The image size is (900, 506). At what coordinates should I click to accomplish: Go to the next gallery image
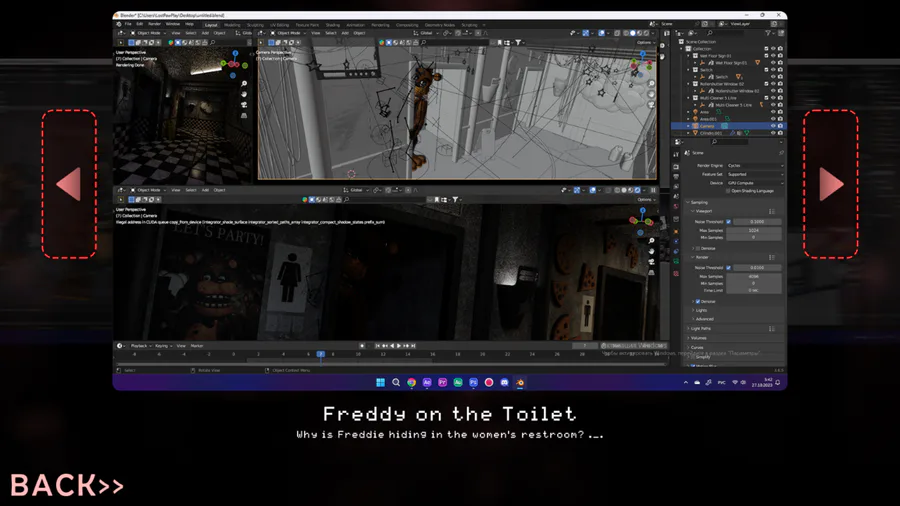click(x=831, y=184)
